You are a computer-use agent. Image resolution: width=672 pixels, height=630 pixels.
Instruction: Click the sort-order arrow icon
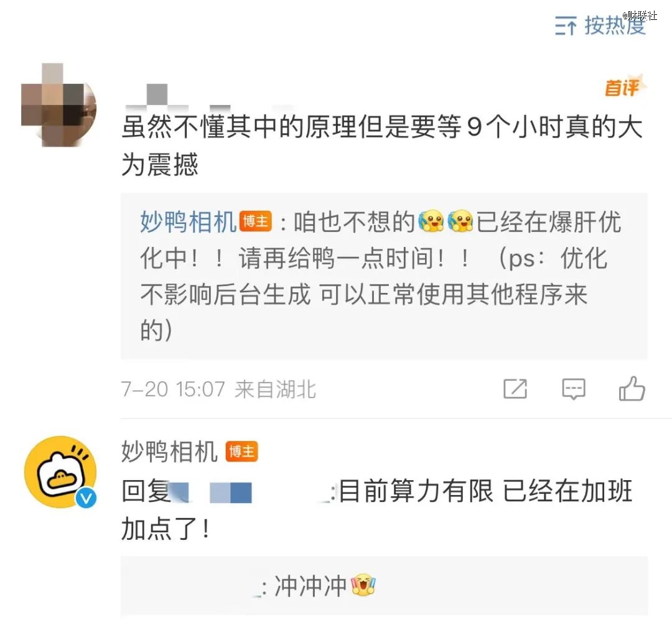pos(566,25)
